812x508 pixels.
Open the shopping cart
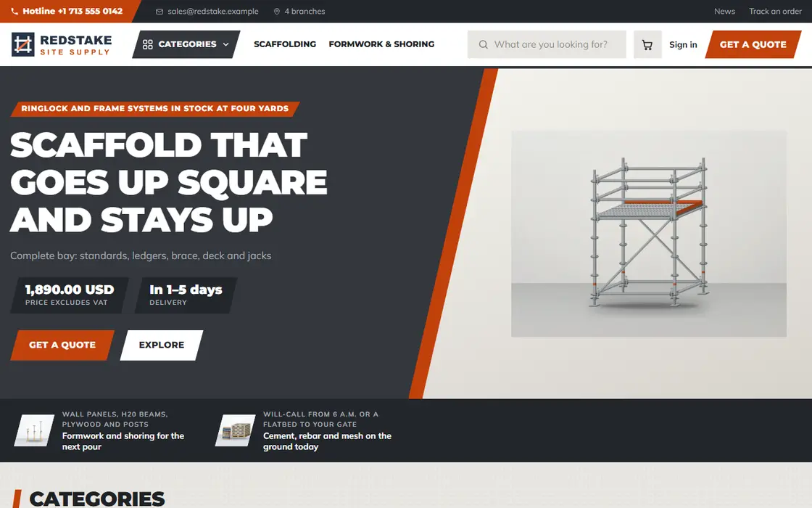pos(647,44)
